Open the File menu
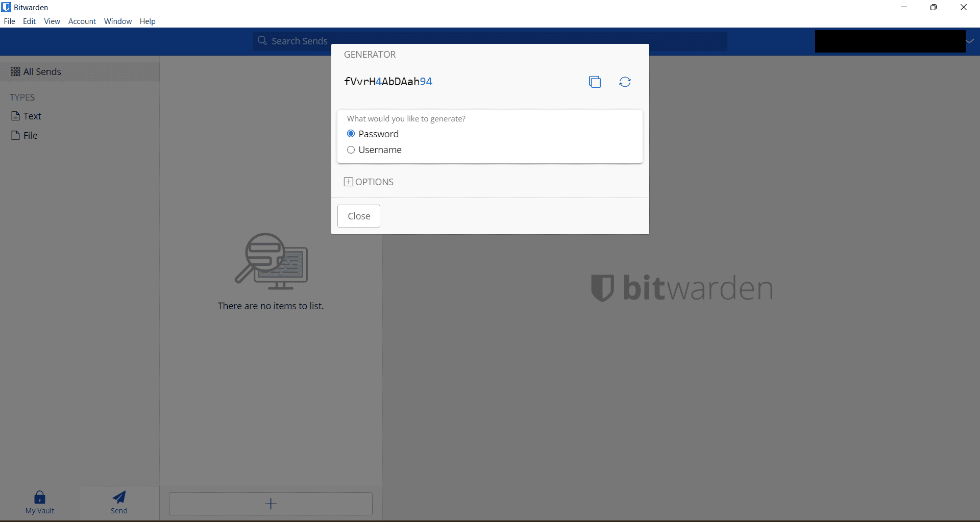The height and width of the screenshot is (522, 980). point(10,21)
